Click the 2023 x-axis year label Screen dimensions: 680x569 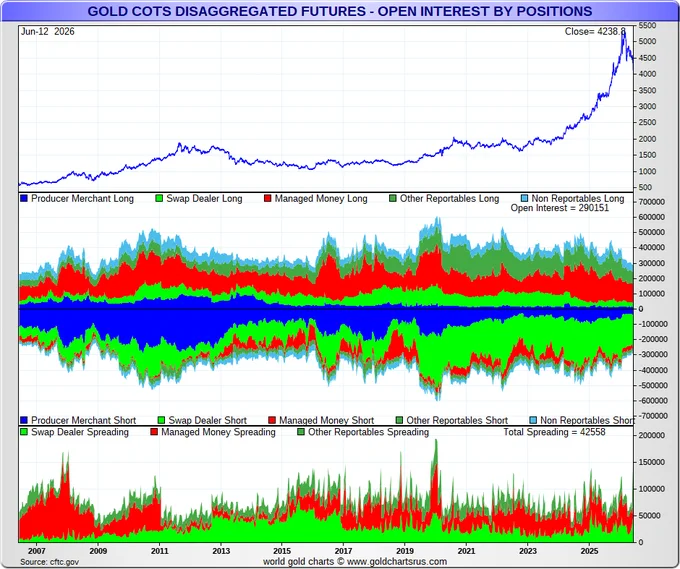pos(528,551)
